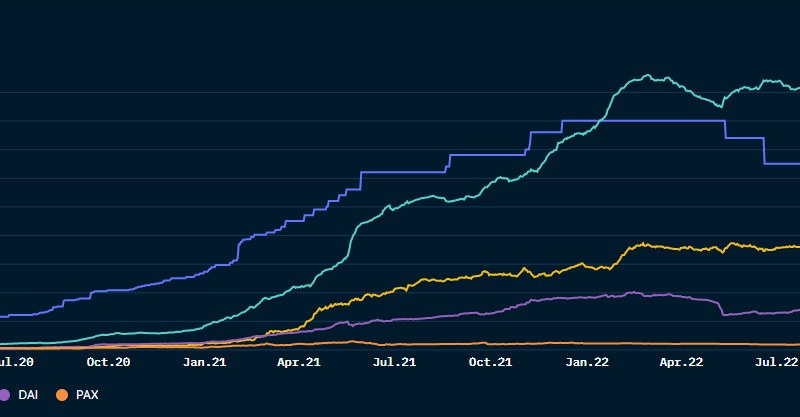Click the purple DAI legend dot
Viewport: 800px width, 417px height.
(x=4, y=395)
